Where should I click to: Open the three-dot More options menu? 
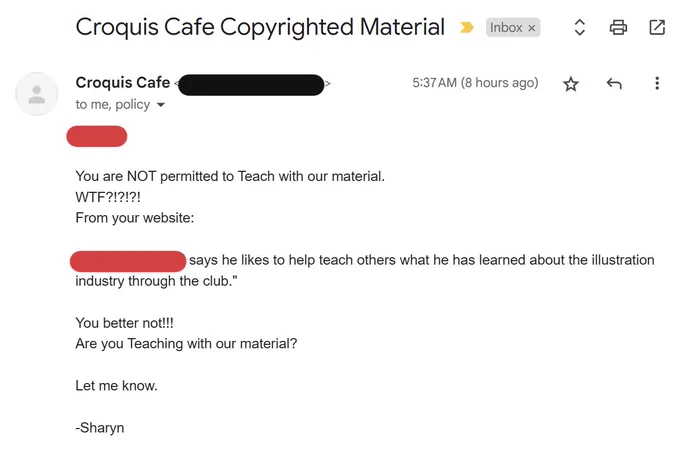click(657, 83)
